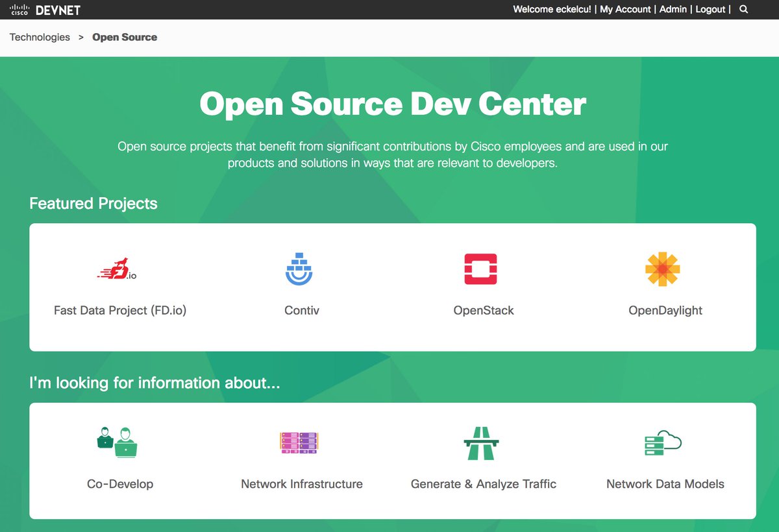Click the Network Infrastructure server rack icon
The width and height of the screenshot is (779, 532).
299,442
